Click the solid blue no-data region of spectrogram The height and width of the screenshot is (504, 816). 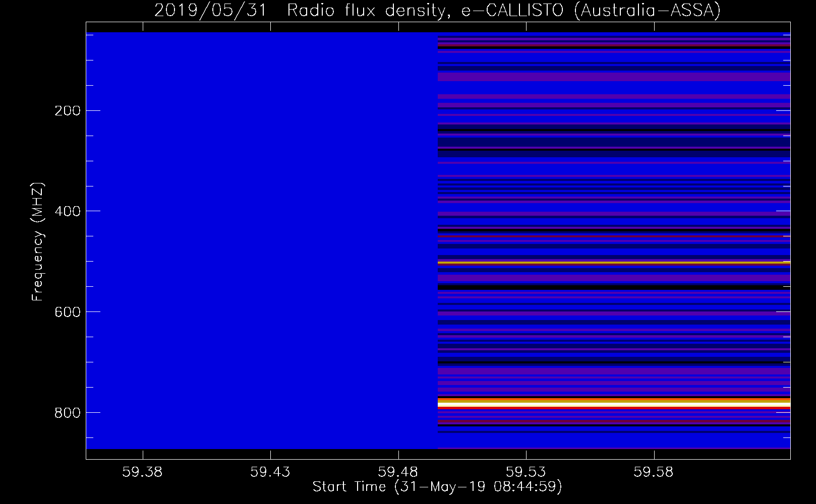point(262,240)
